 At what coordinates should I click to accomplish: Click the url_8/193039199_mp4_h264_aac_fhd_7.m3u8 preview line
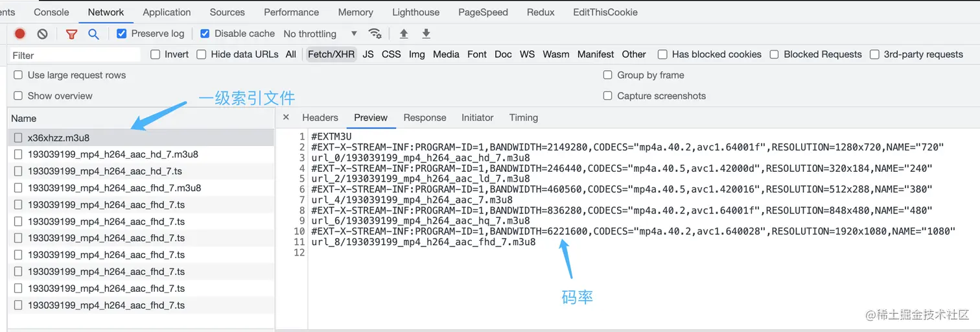(423, 242)
